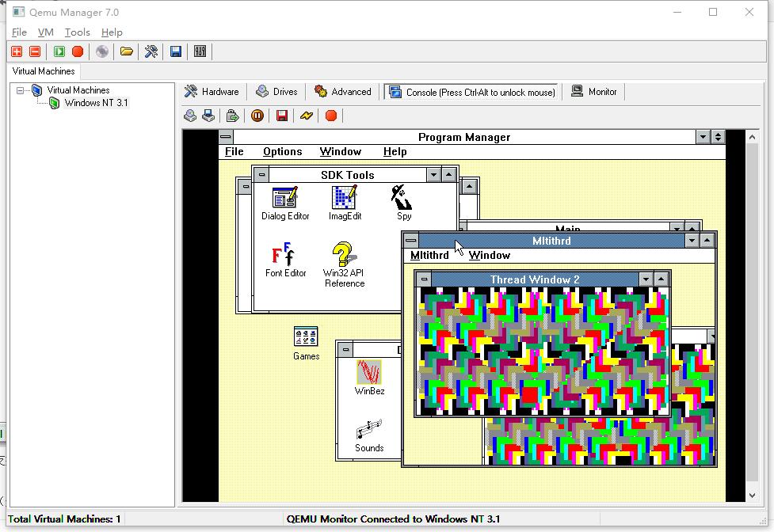
Task: Open the VM menu of Qemu Manager
Action: pos(45,32)
